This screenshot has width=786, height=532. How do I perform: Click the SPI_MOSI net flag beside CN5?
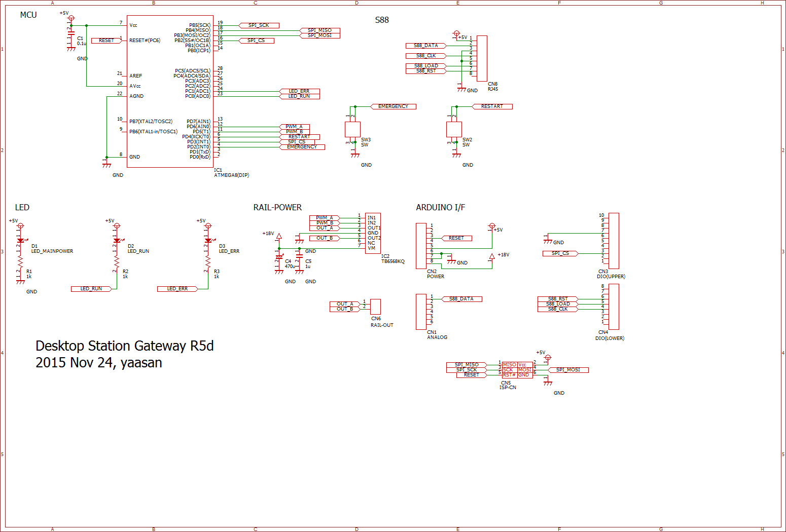tap(568, 370)
